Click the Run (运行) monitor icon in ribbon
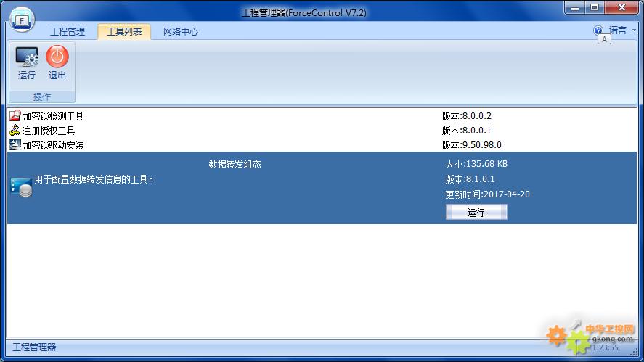The image size is (644, 362). coord(27,57)
